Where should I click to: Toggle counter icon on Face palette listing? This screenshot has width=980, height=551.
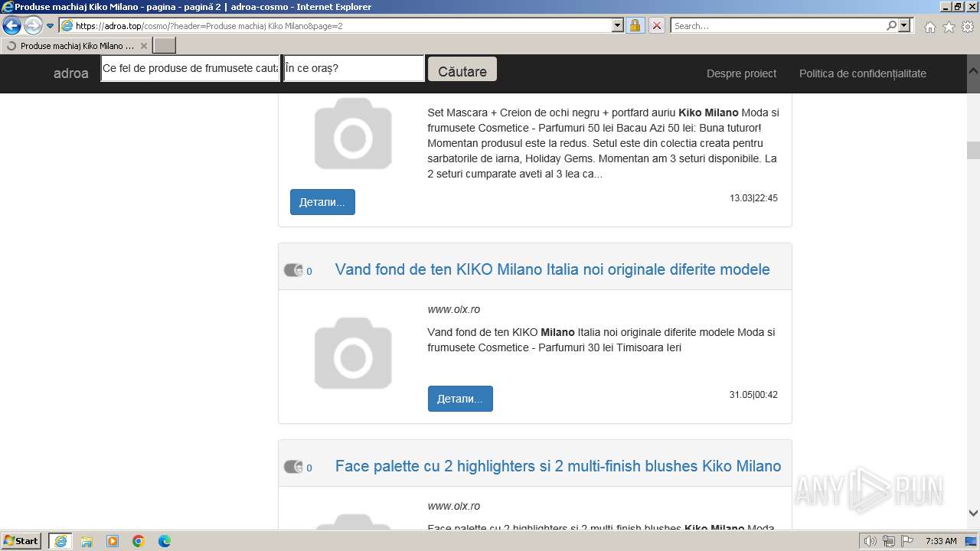click(x=293, y=467)
